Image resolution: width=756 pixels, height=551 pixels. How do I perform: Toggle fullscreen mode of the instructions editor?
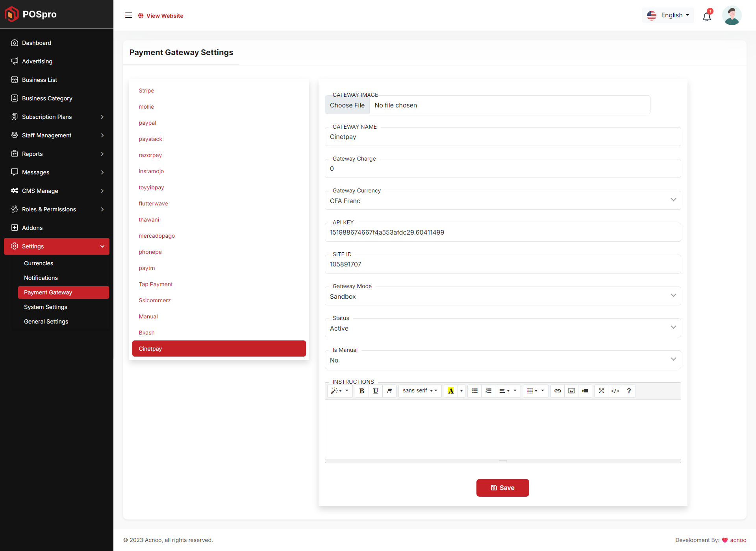pyautogui.click(x=601, y=391)
